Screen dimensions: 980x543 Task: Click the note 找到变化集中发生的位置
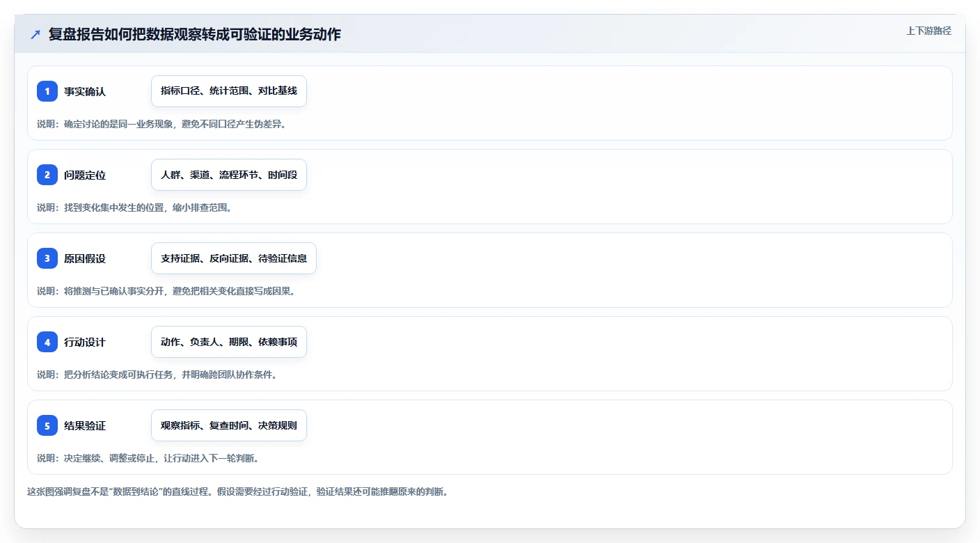tap(134, 207)
